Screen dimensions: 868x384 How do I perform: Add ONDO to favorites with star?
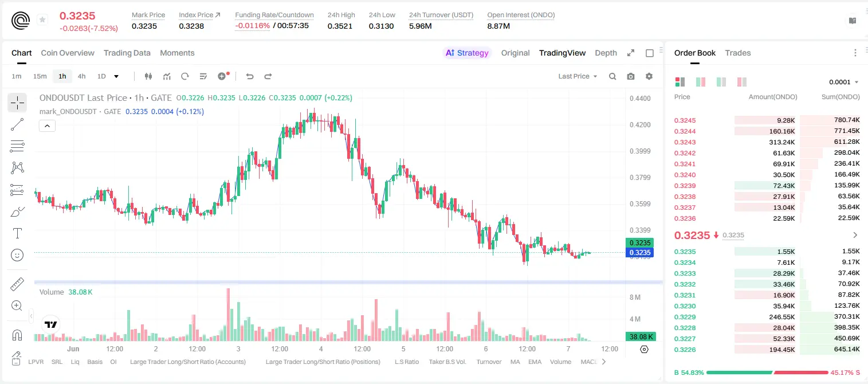[42, 20]
